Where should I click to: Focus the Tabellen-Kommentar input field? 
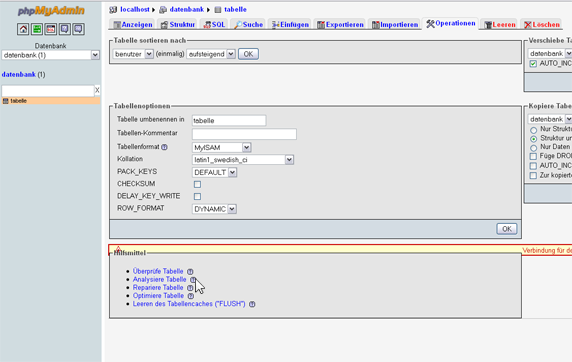244,134
